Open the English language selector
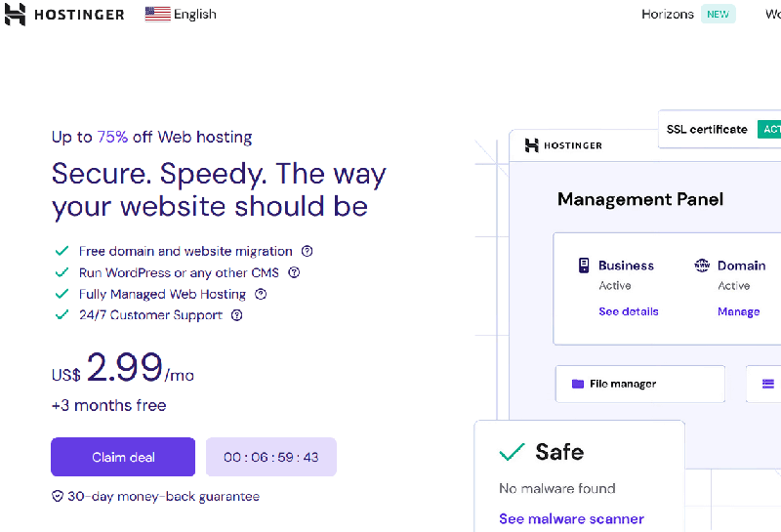 click(181, 14)
